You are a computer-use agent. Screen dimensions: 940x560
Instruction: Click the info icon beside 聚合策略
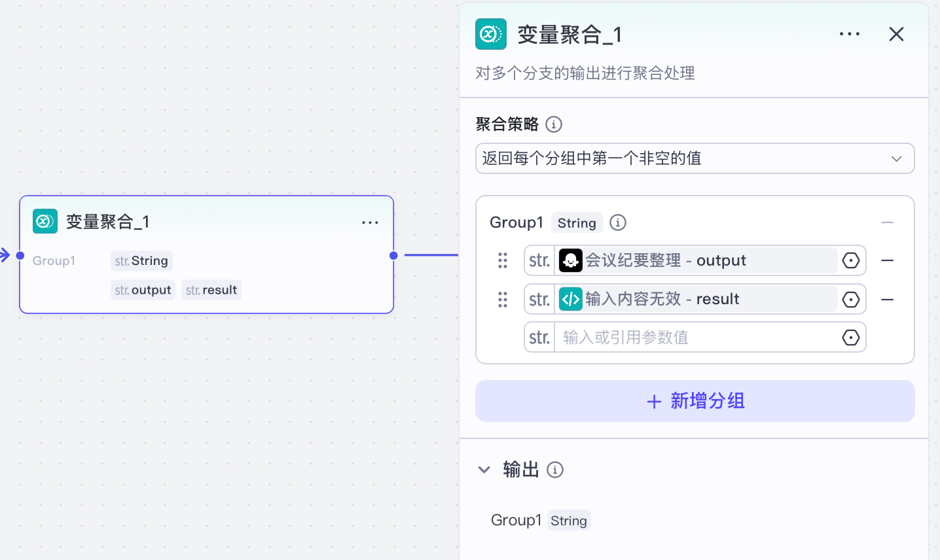(554, 124)
